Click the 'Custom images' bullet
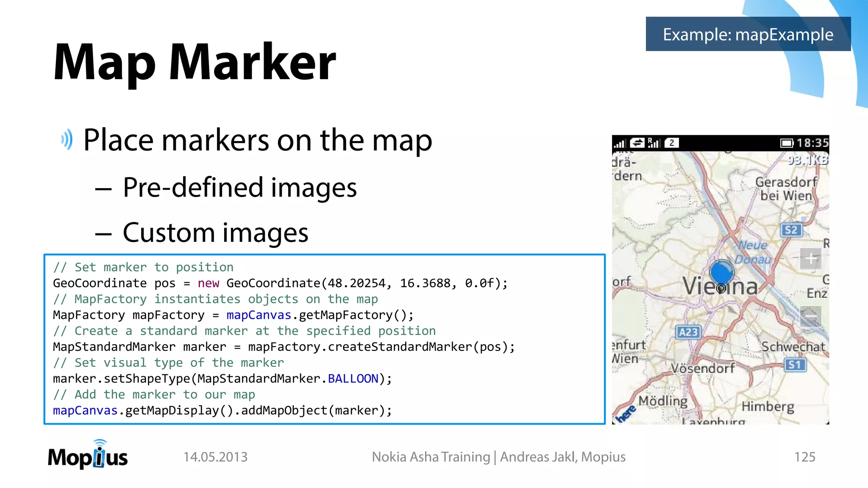The height and width of the screenshot is (488, 868). [216, 233]
